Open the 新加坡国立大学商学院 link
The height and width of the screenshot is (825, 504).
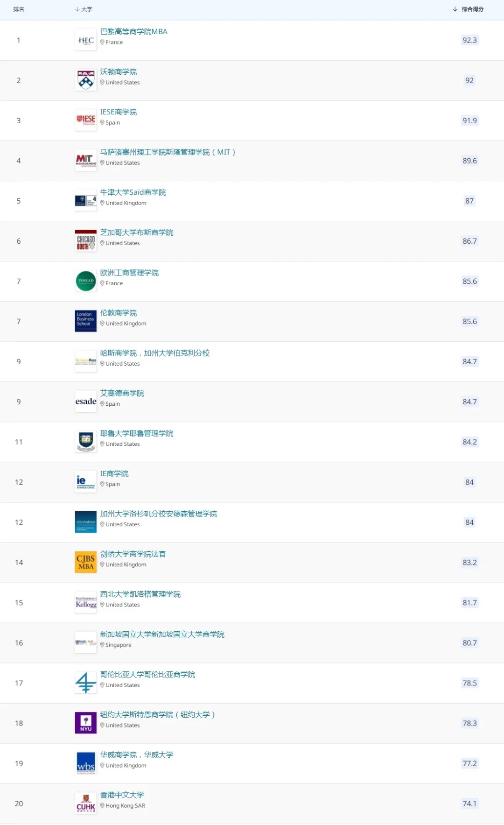tap(162, 634)
